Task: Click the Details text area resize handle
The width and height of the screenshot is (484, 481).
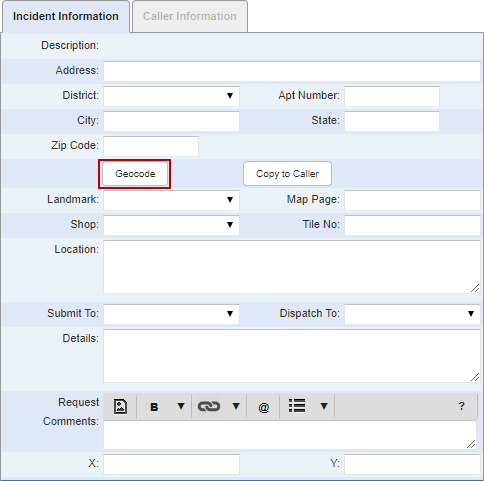Action: (475, 377)
